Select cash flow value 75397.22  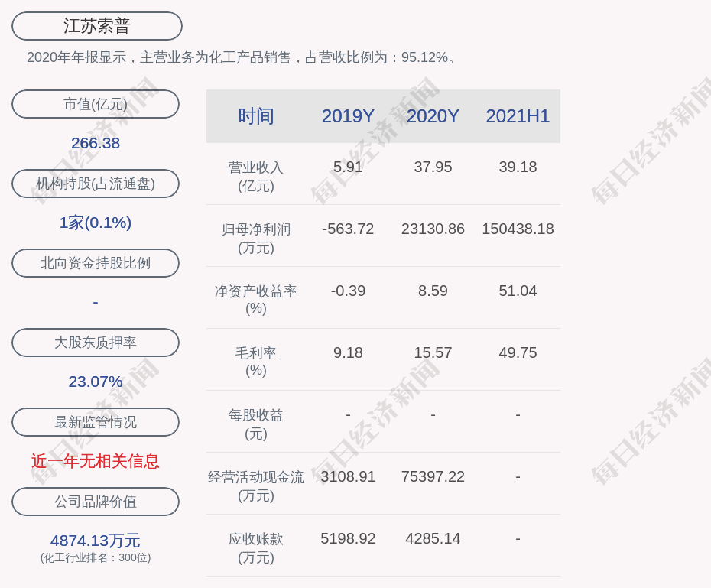tap(433, 476)
